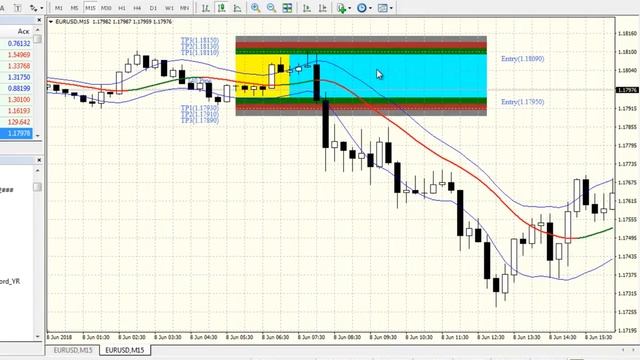Select the 0.76132 ask price row
640x360 pixels.
(x=16, y=43)
